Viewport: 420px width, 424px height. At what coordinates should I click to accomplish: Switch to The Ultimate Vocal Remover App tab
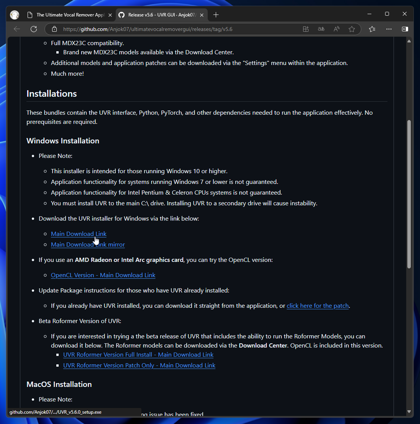coord(70,15)
